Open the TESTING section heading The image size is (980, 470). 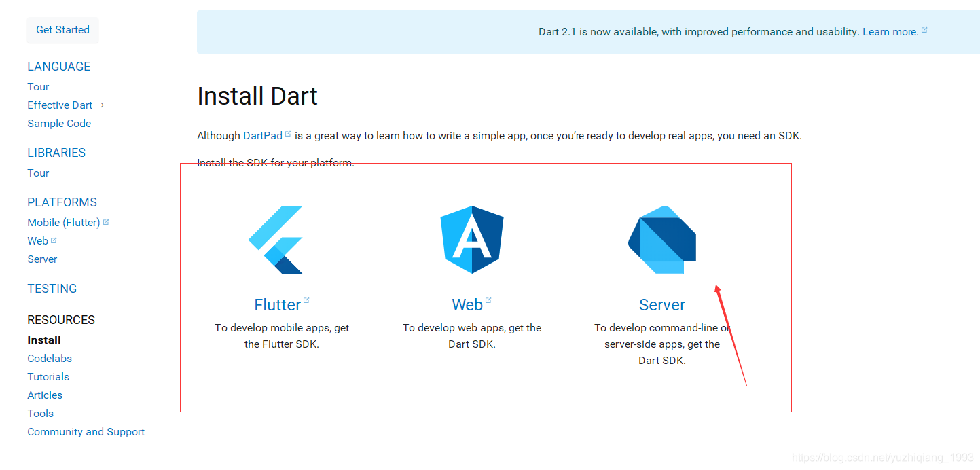click(52, 289)
